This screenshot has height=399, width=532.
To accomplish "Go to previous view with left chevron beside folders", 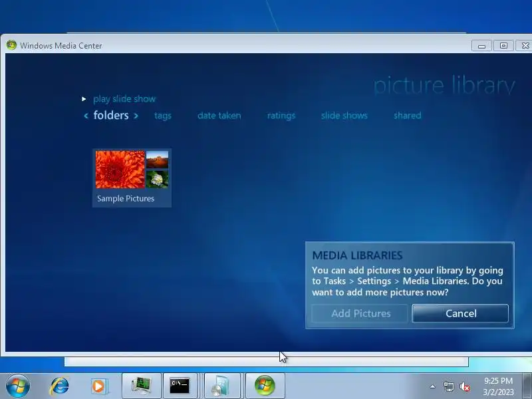I will point(86,116).
